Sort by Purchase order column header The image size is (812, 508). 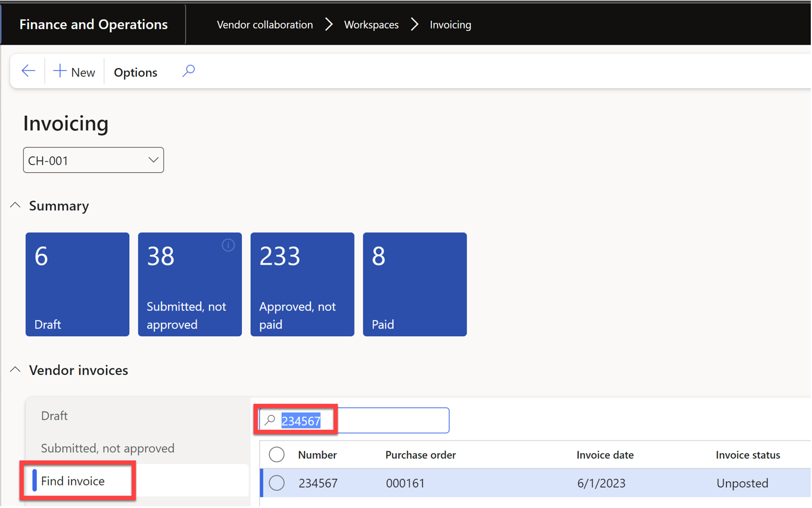click(x=421, y=455)
